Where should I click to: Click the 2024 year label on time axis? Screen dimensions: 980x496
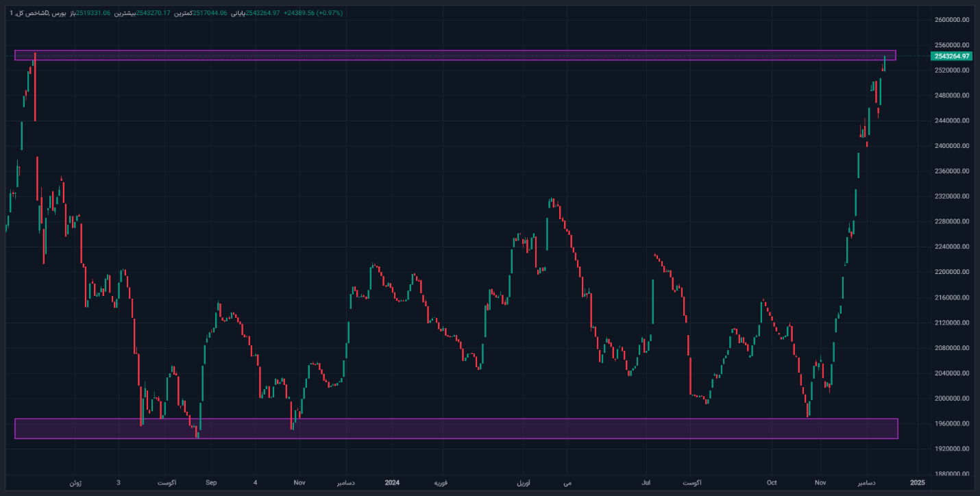click(391, 483)
